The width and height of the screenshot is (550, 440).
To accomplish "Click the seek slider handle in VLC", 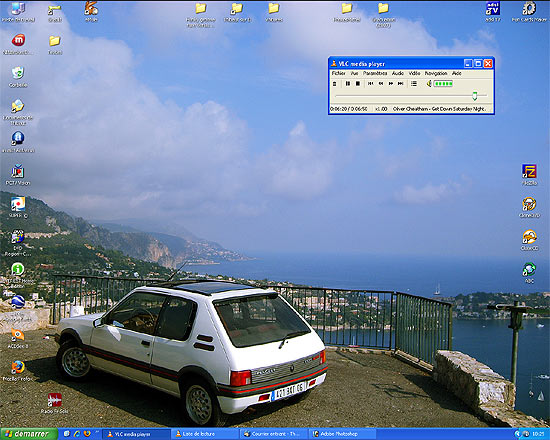I will coord(475,96).
